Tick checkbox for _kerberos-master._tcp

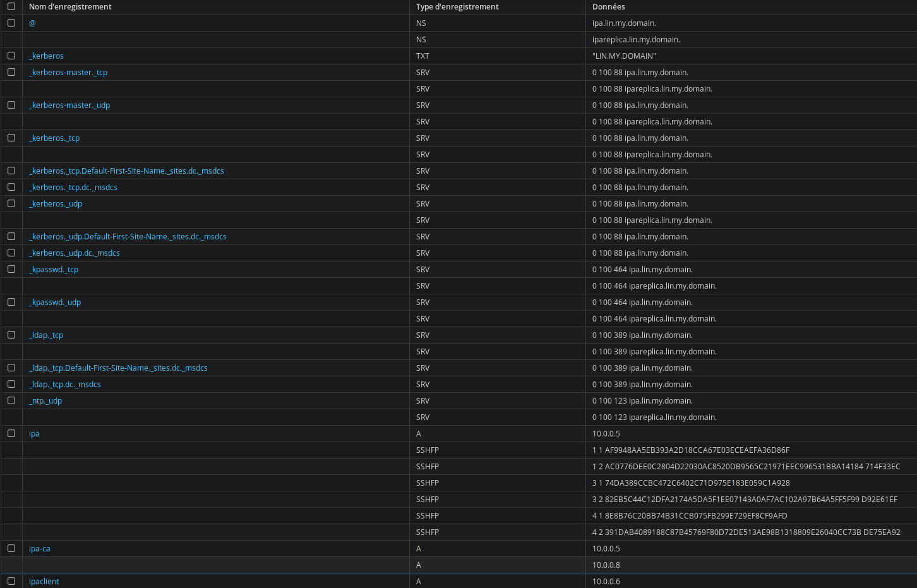pyautogui.click(x=11, y=72)
